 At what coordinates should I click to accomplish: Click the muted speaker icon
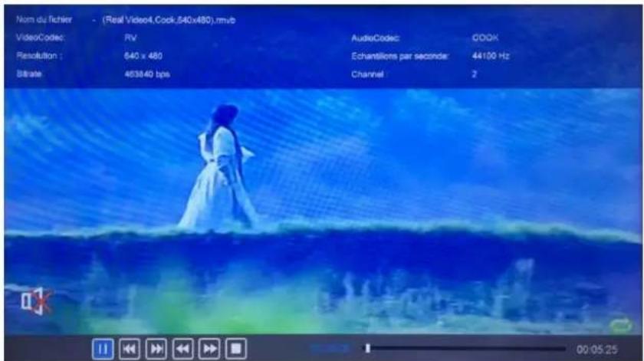click(x=36, y=301)
